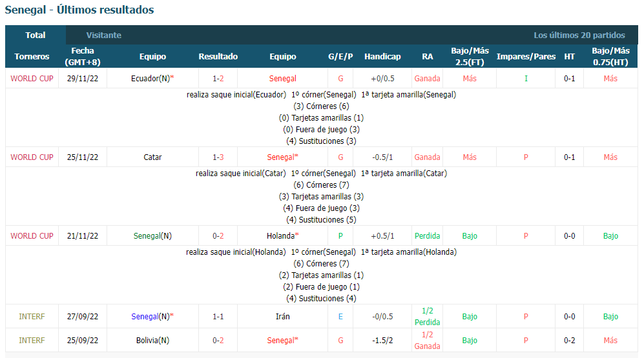The image size is (644, 358).
Task: Click Senegal in the Catar match row
Action: tap(280, 157)
